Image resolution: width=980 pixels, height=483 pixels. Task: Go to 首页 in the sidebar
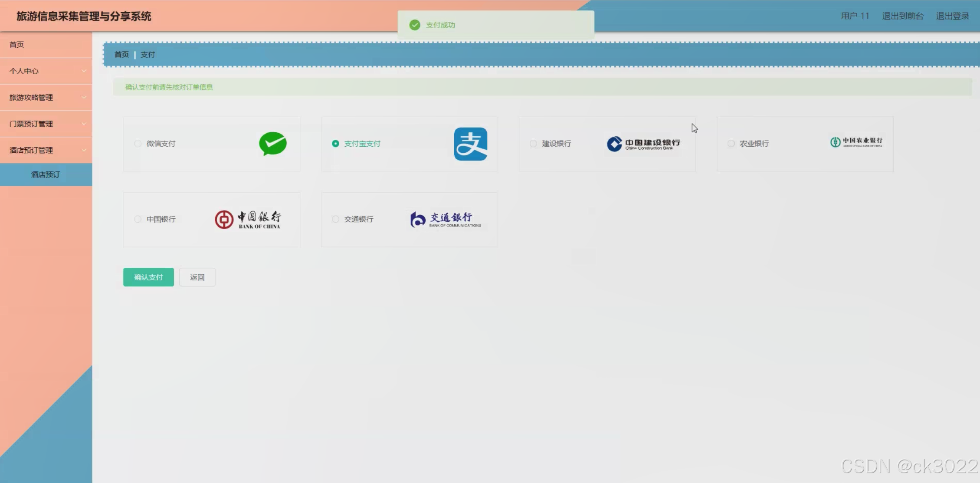coord(17,45)
